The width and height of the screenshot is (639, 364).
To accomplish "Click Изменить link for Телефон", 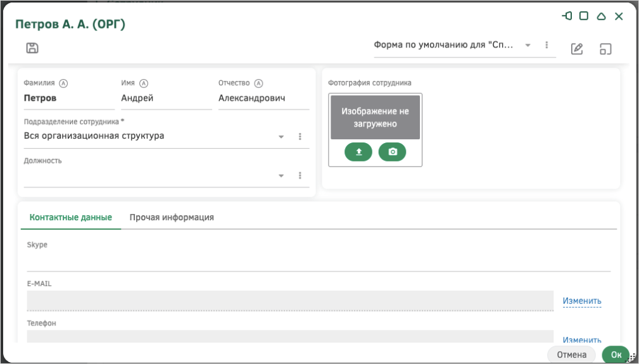I will (582, 339).
